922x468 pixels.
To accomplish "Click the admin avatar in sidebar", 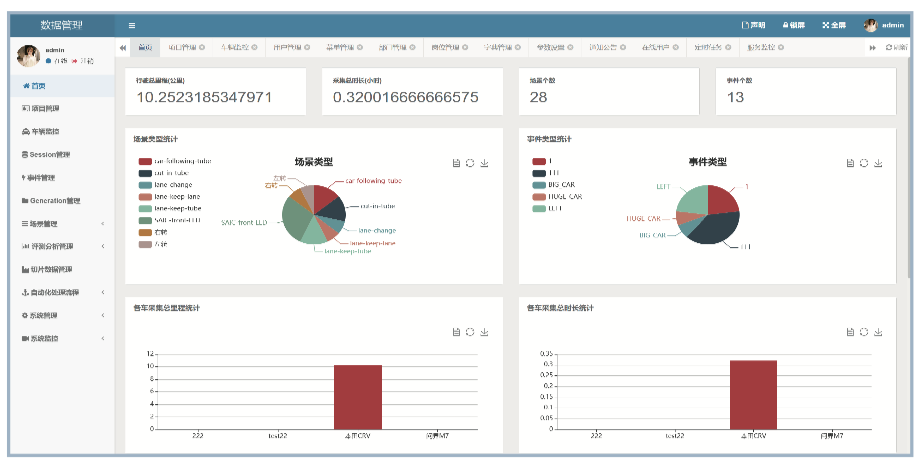I will click(x=28, y=55).
